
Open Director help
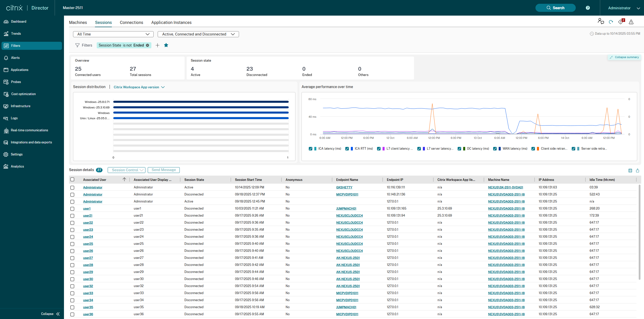(588, 8)
